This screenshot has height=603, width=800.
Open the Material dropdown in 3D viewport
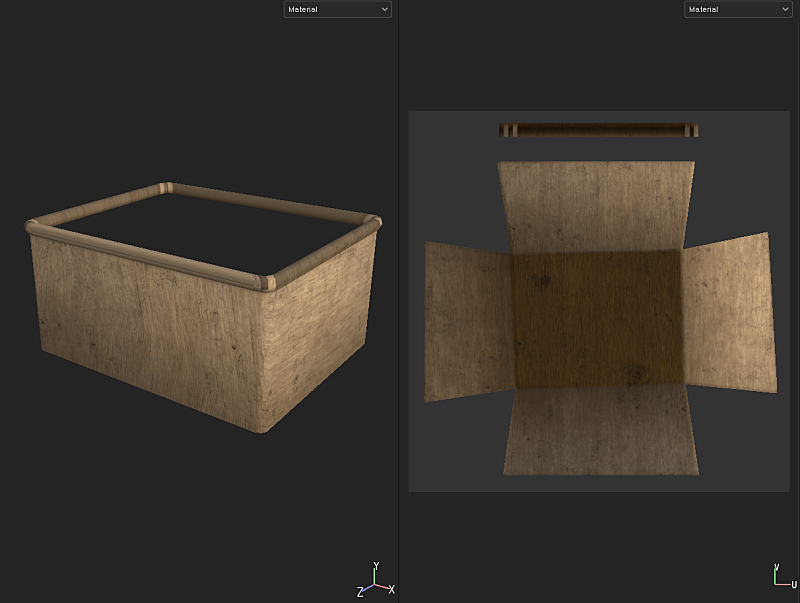(337, 9)
